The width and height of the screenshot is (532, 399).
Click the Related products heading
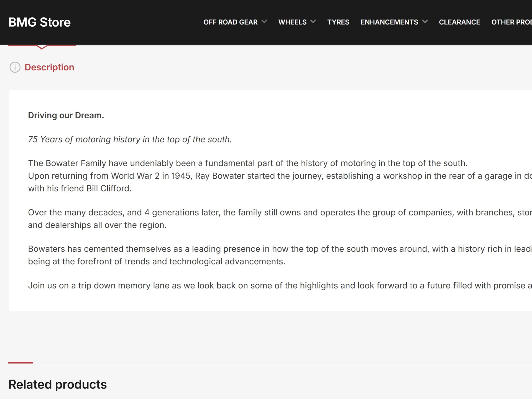coord(57,385)
